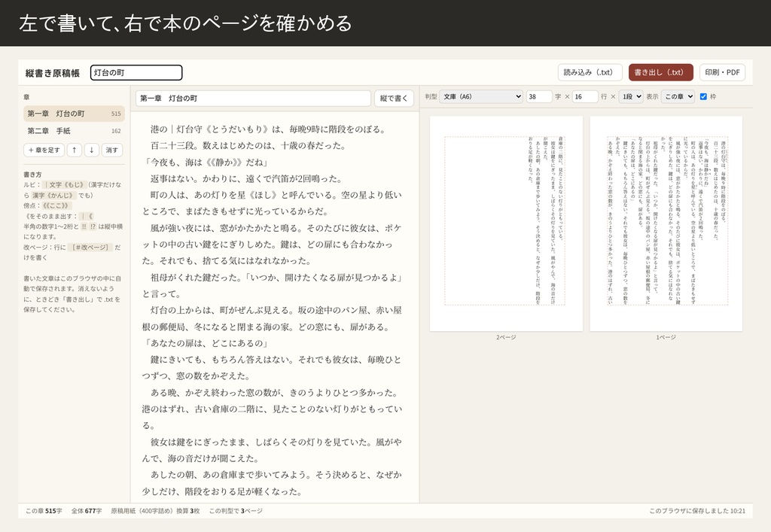Click status text 原稿用紙 換算 3枚
Screen dimensions: 771x532
tap(155, 511)
